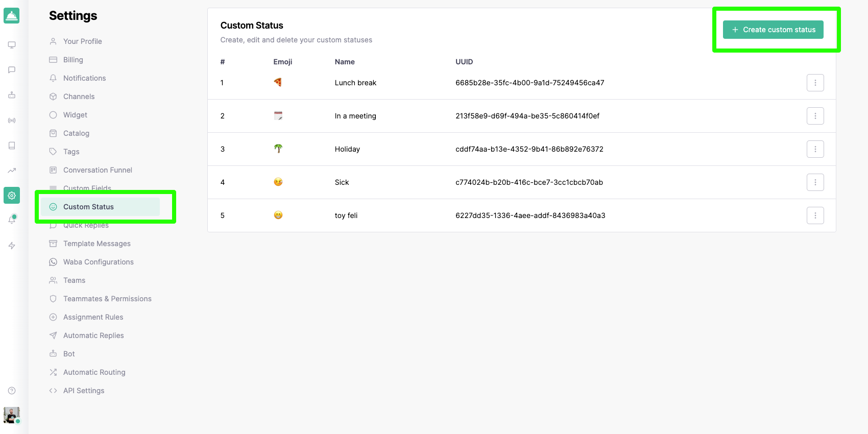Open the broadcast signal icon
Viewport: 868px width, 434px height.
(x=12, y=120)
